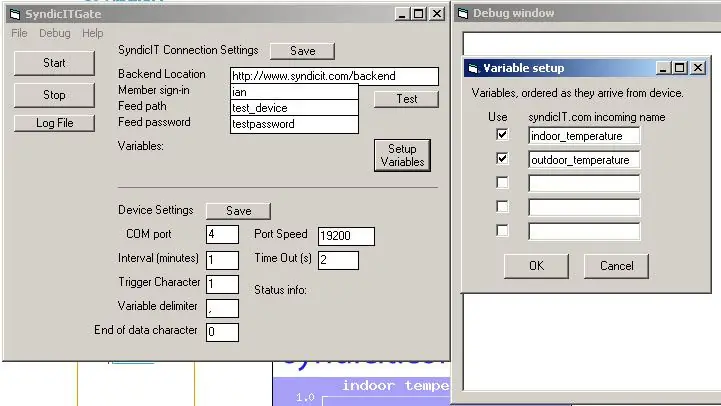This screenshot has width=721, height=406.
Task: Click the 'Variables:' label
Action: tap(141, 146)
